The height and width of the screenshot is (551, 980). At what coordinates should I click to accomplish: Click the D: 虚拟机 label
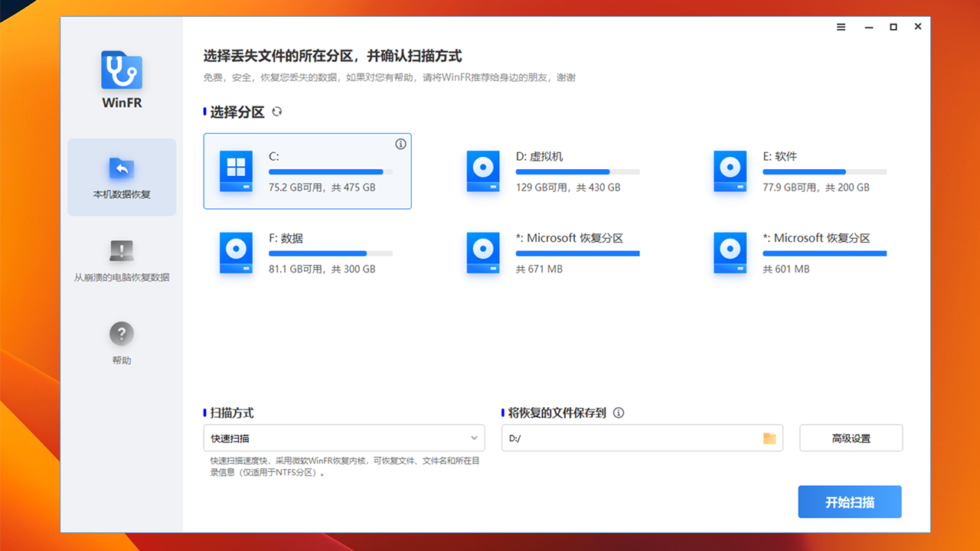coord(539,156)
